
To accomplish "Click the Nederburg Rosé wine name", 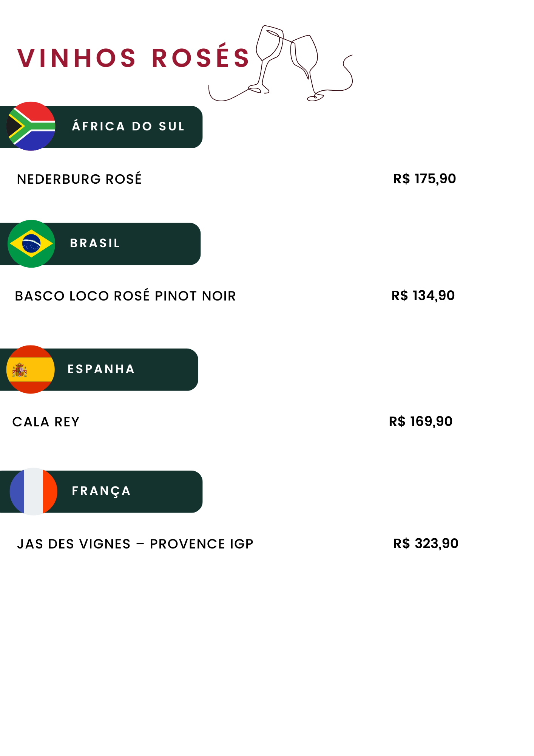I will point(79,179).
